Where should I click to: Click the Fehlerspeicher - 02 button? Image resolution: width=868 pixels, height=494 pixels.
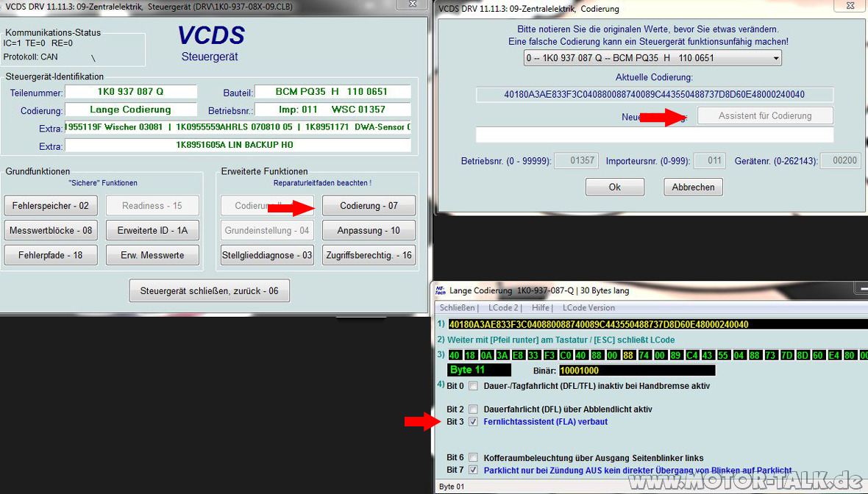(x=50, y=206)
